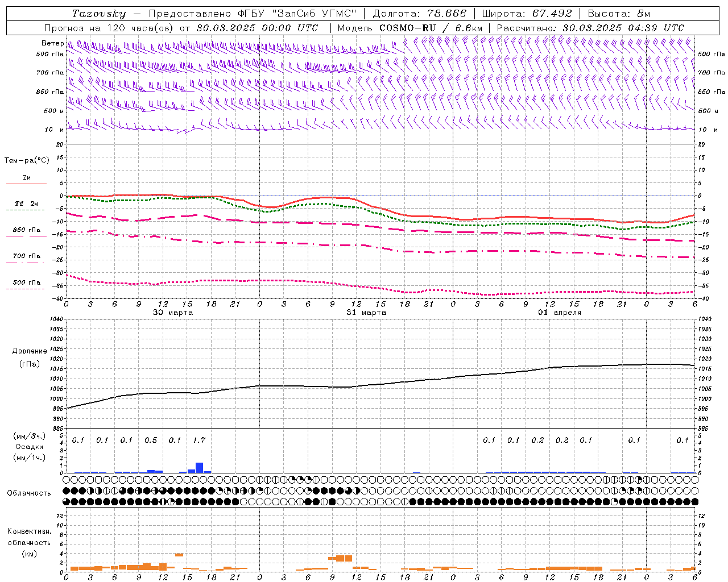Click the 850 гПа temperature legend entry

tap(26, 230)
